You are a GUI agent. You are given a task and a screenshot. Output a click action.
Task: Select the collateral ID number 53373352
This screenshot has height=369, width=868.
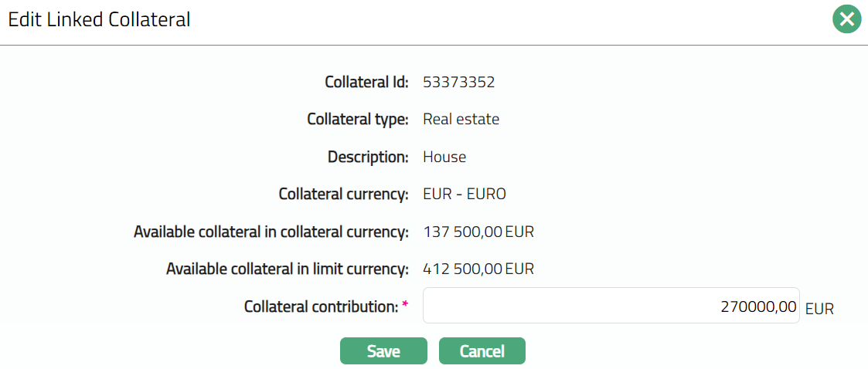(458, 82)
